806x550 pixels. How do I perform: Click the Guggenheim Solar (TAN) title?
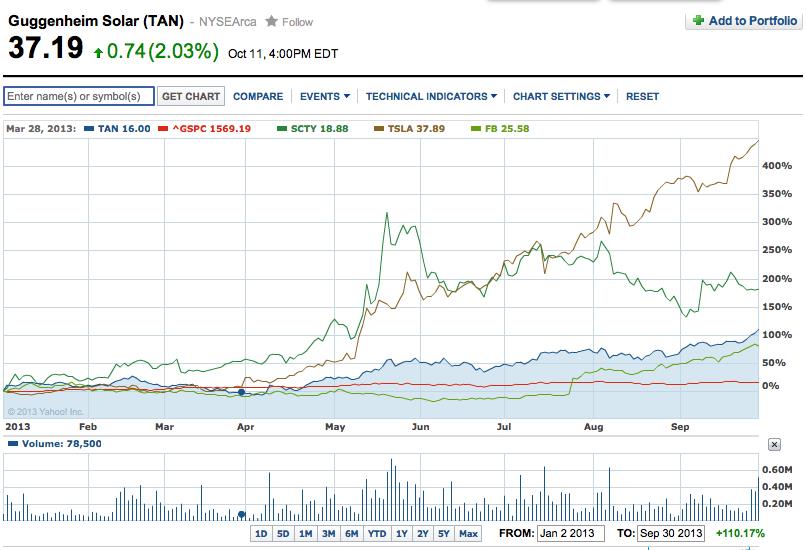tap(96, 21)
